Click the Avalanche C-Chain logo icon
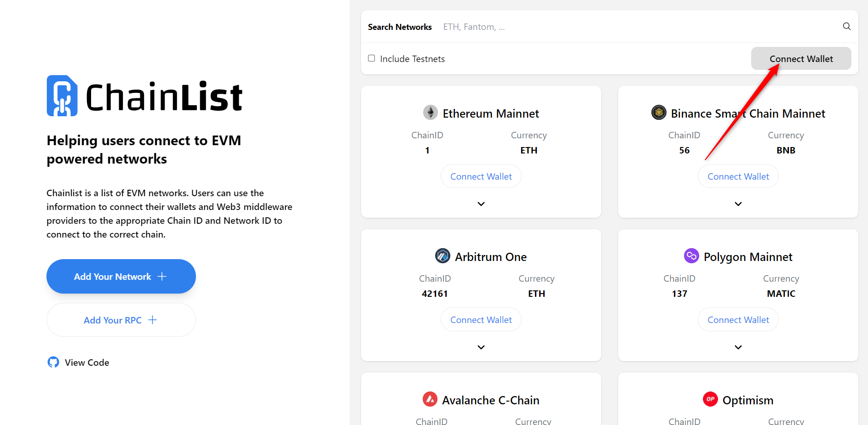Viewport: 868px width, 425px height. (430, 399)
